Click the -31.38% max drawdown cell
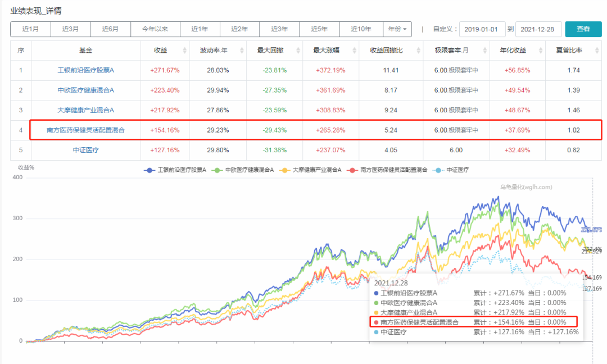This screenshot has width=607, height=364. coord(275,150)
